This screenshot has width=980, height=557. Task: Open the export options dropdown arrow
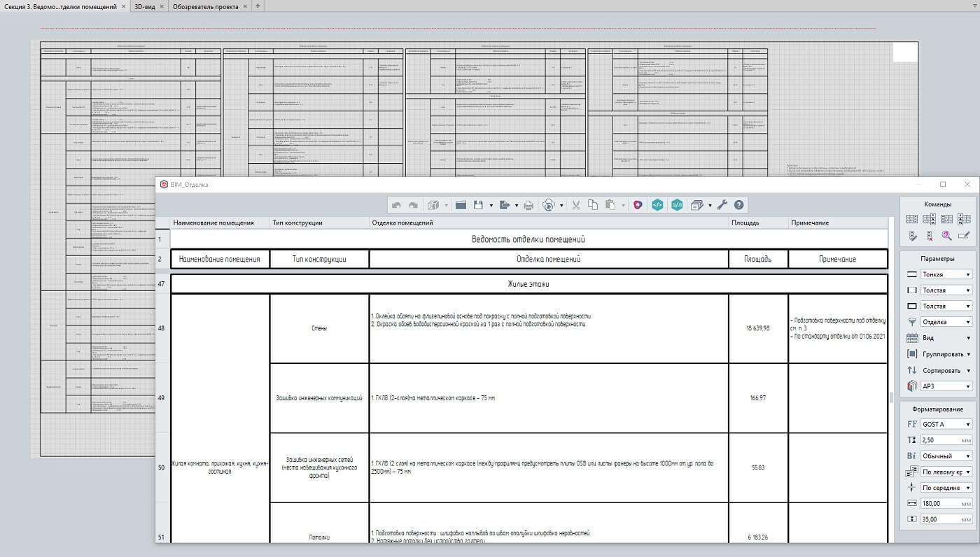click(516, 206)
